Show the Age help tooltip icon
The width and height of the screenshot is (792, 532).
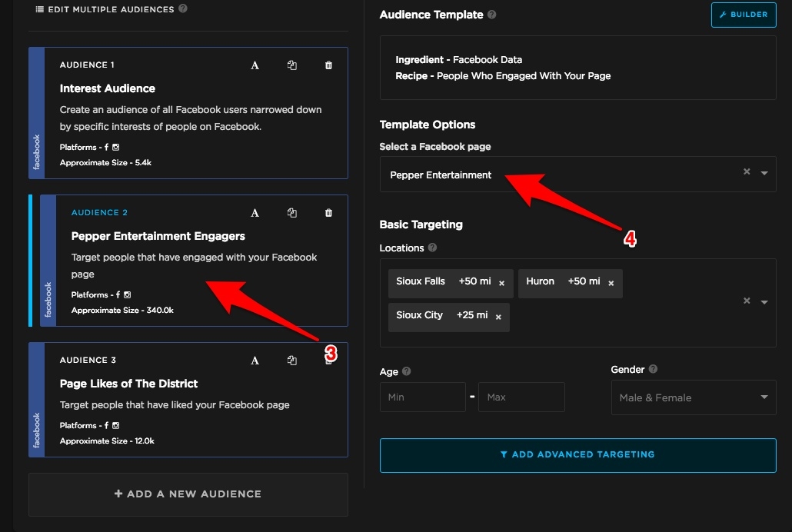click(407, 371)
